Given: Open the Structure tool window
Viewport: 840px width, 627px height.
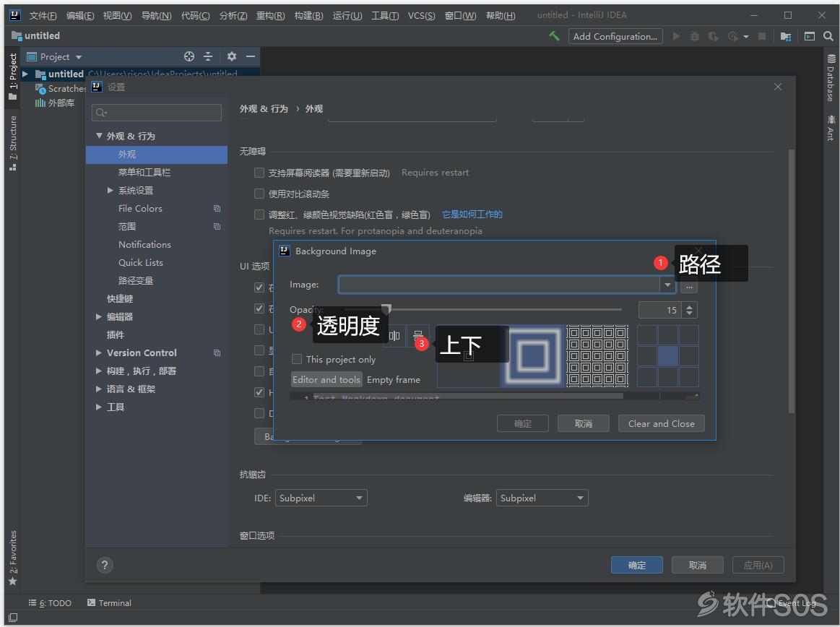Looking at the screenshot, I should tap(13, 143).
